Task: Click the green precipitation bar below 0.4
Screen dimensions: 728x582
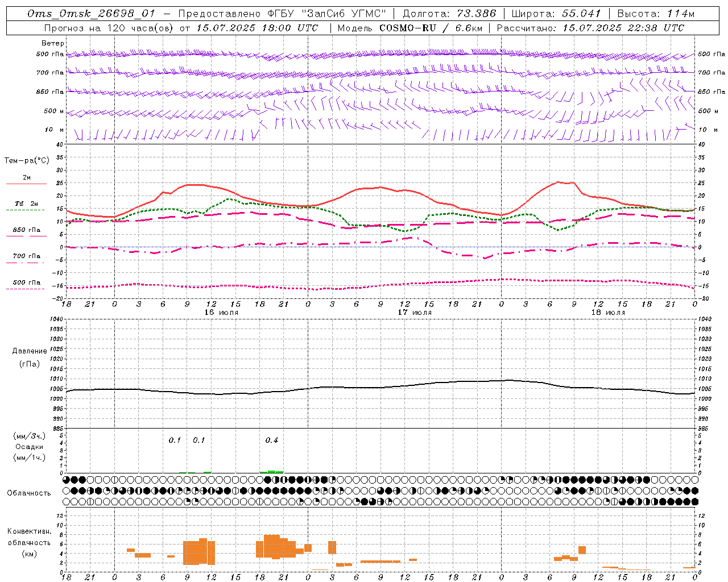Action: pos(271,472)
